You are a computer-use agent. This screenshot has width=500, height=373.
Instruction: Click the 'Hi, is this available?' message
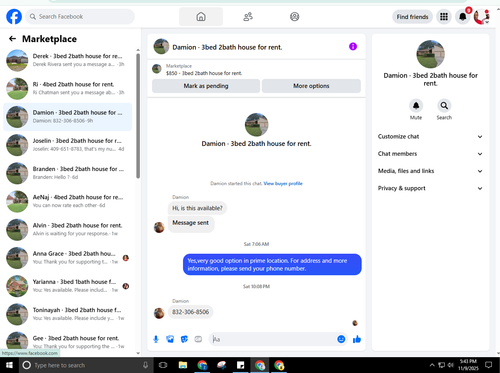click(197, 208)
